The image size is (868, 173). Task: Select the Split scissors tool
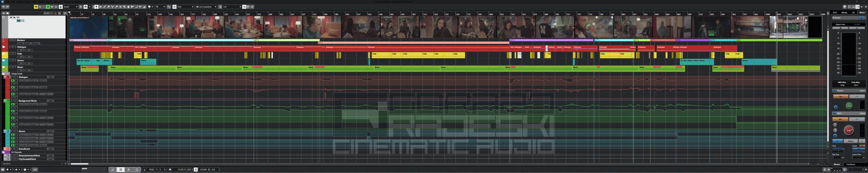click(x=113, y=7)
